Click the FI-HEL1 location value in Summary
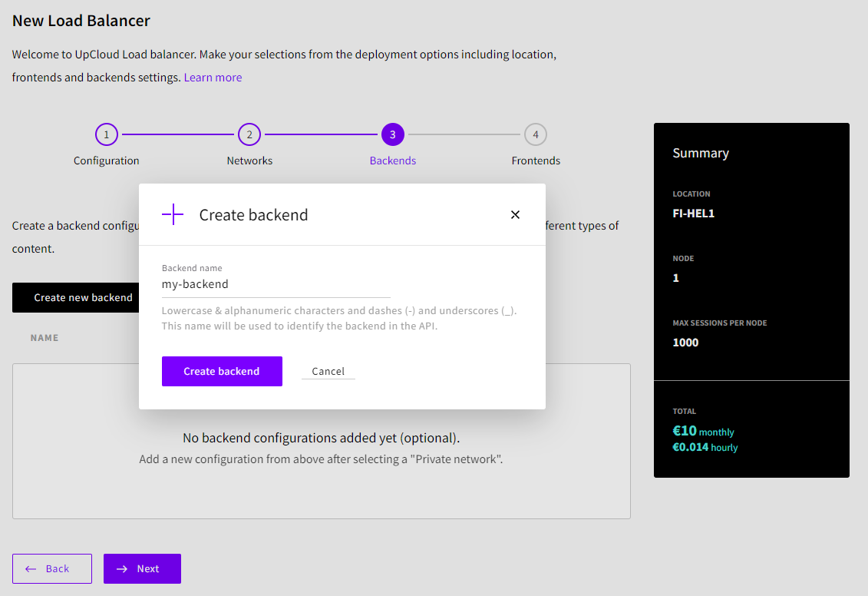This screenshot has height=596, width=868. (693, 214)
